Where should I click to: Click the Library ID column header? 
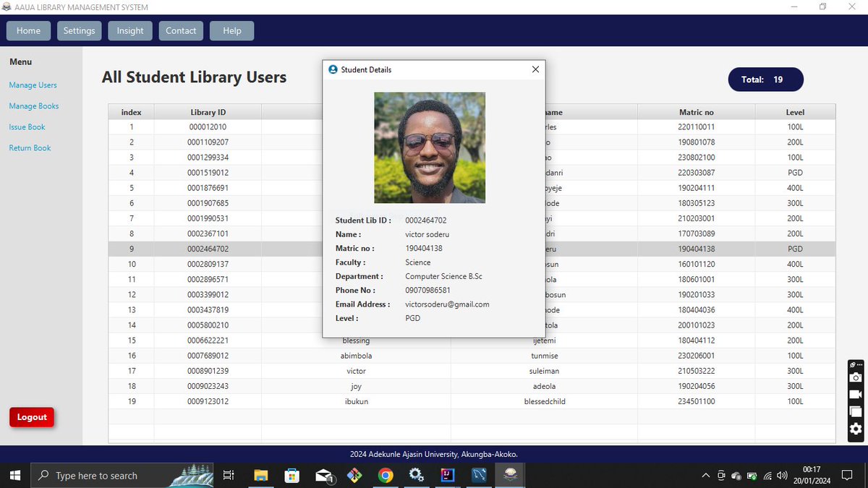click(208, 112)
